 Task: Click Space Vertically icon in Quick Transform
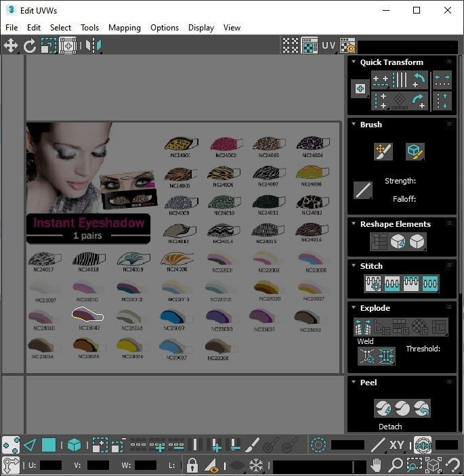(x=442, y=101)
